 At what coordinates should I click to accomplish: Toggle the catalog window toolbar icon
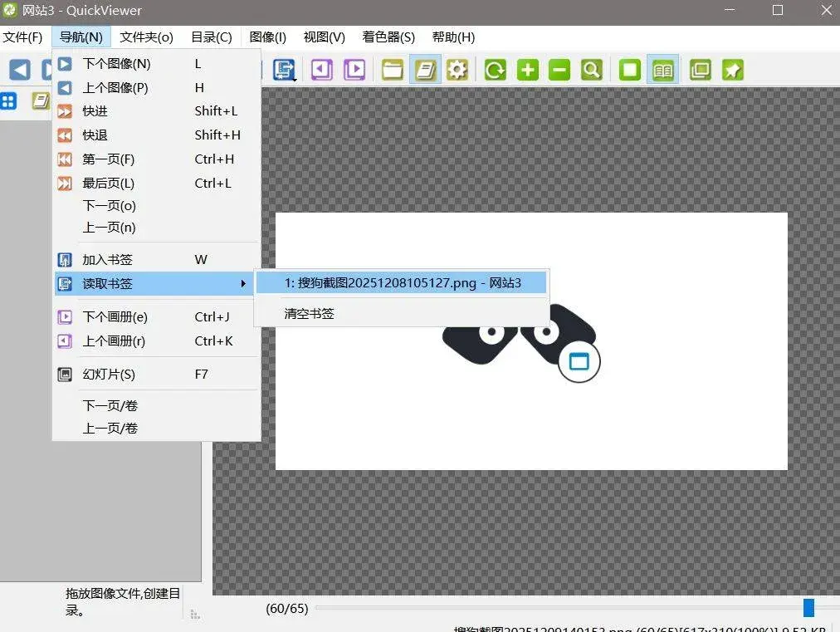[425, 70]
